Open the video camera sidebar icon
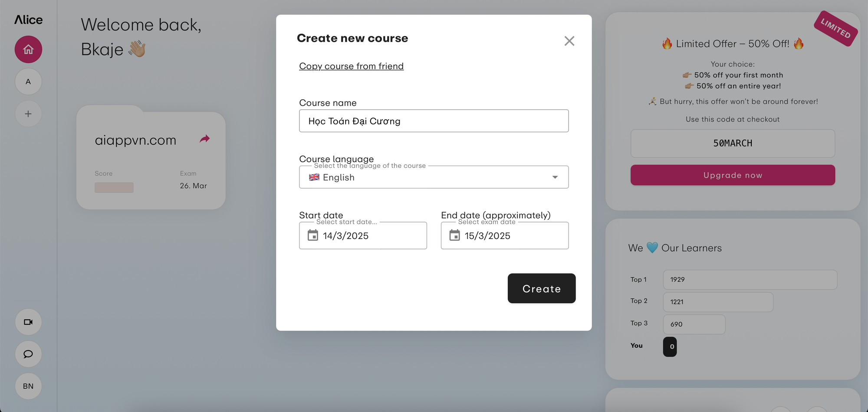Screen dimensions: 868x412 [x=28, y=322]
